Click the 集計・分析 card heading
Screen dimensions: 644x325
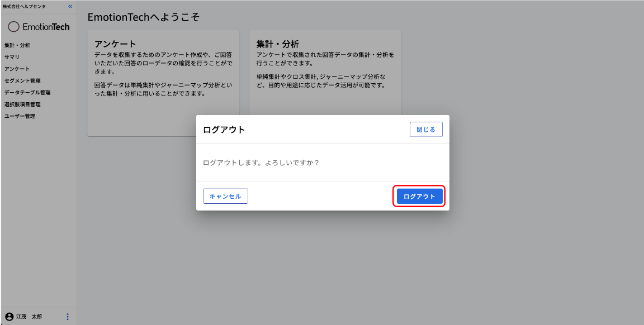point(278,44)
